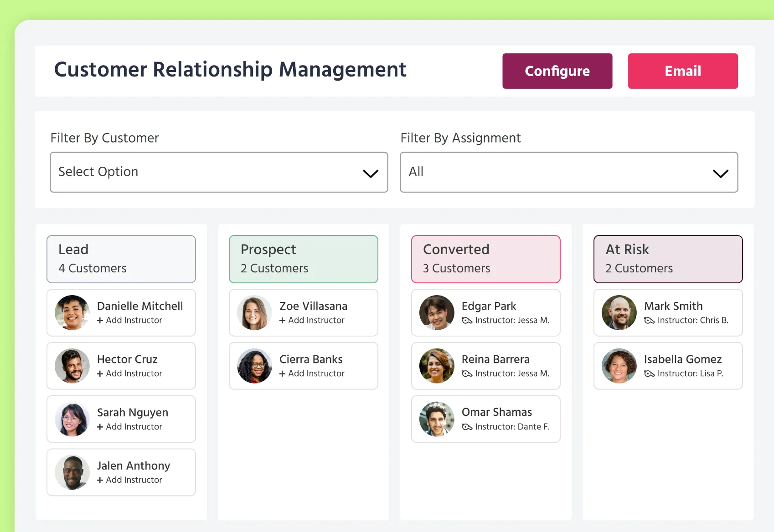The width and height of the screenshot is (774, 532).
Task: Open the Filter By Customer dropdown
Action: 219,172
